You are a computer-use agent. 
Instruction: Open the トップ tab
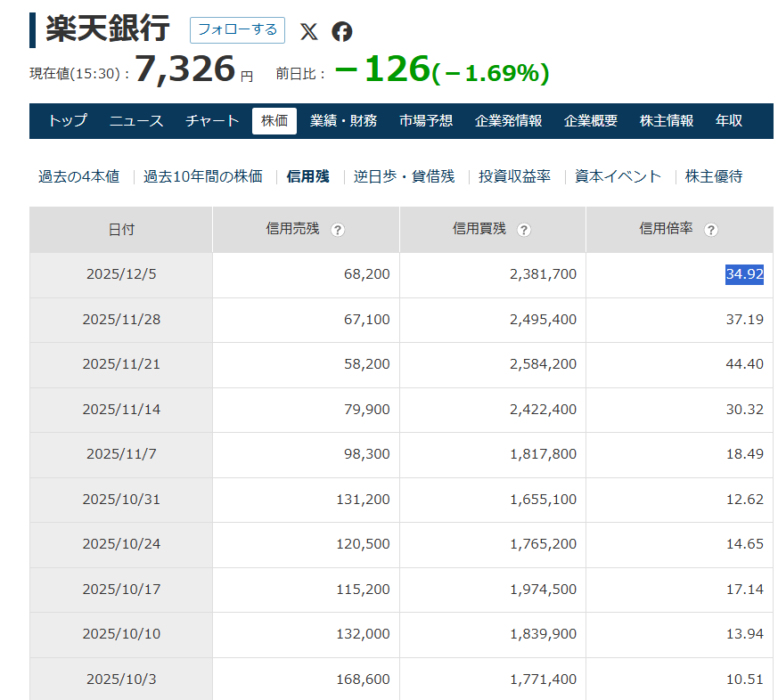68,121
